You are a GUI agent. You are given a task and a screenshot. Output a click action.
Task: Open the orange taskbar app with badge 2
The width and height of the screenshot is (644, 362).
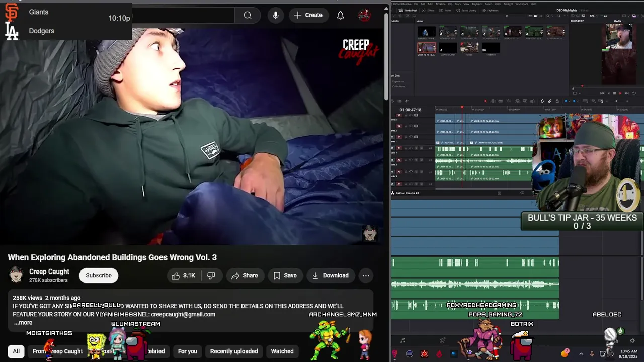(x=566, y=353)
